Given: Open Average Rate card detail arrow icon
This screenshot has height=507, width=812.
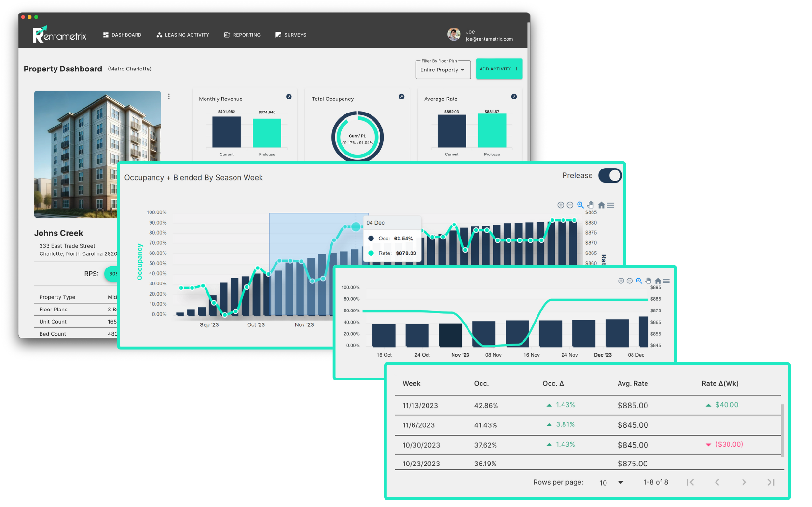Looking at the screenshot, I should pyautogui.click(x=514, y=97).
